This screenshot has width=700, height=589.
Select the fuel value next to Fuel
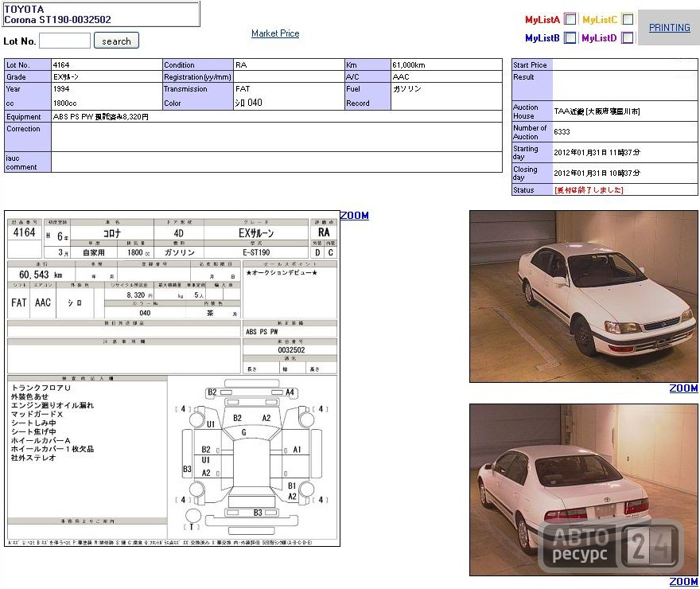pyautogui.click(x=406, y=89)
